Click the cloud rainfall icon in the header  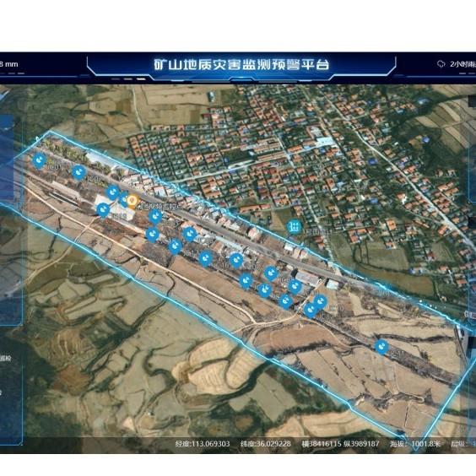click(x=441, y=64)
